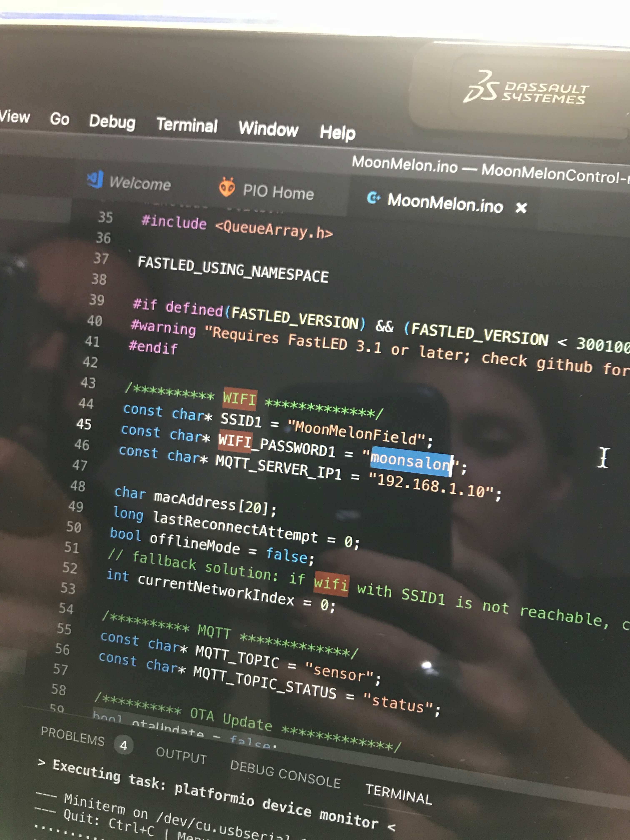
Task: Click the VS Code icon on Welcome tab
Action: coord(95,179)
